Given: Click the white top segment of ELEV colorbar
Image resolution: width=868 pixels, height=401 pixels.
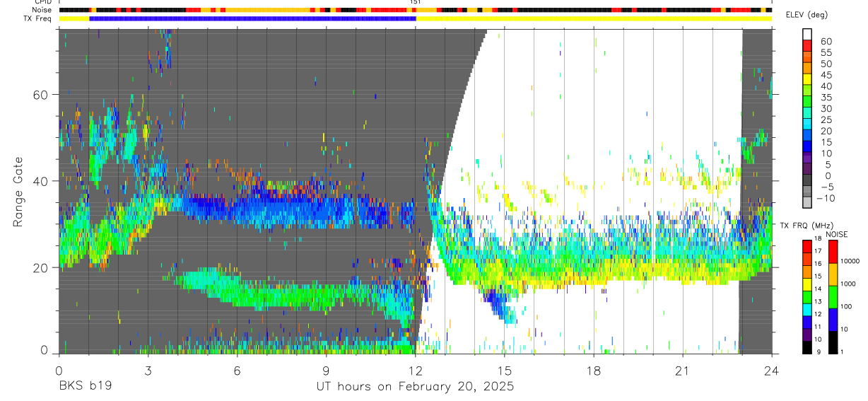Looking at the screenshot, I should click(x=807, y=35).
